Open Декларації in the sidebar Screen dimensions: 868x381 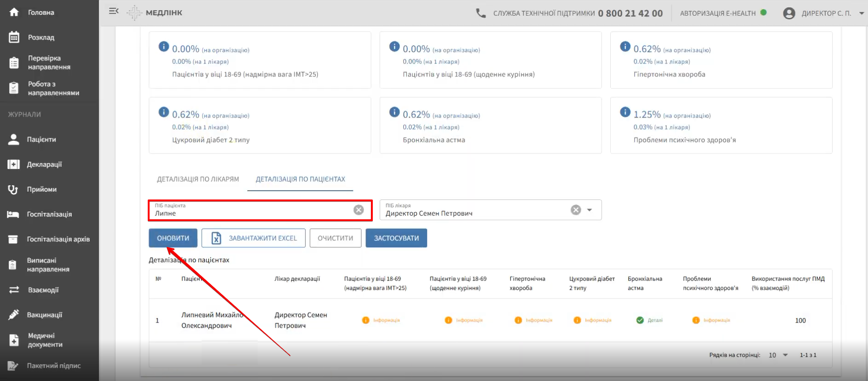pos(44,164)
